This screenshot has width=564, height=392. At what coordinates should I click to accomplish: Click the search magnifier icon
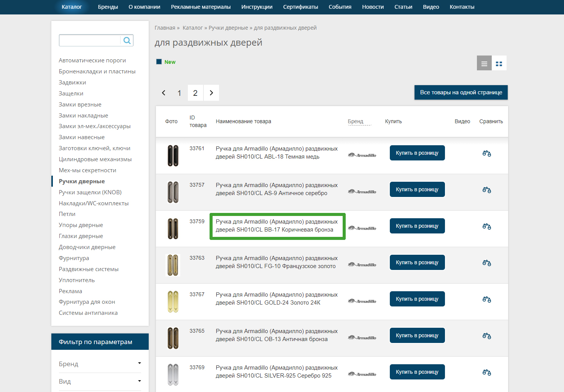(x=127, y=40)
